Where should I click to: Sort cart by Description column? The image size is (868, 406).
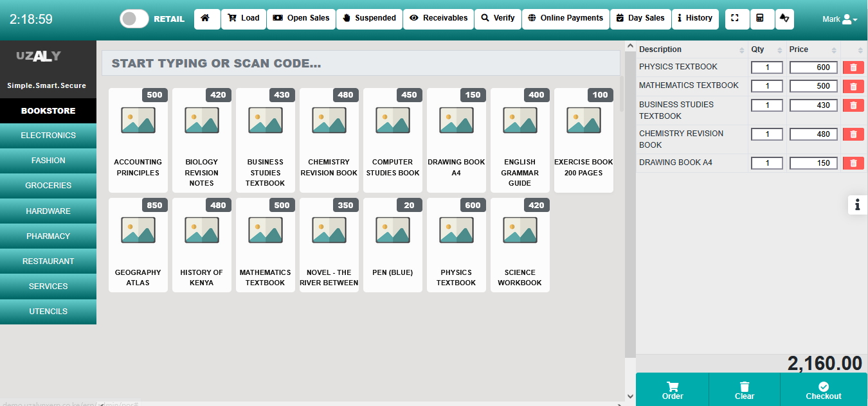(741, 50)
